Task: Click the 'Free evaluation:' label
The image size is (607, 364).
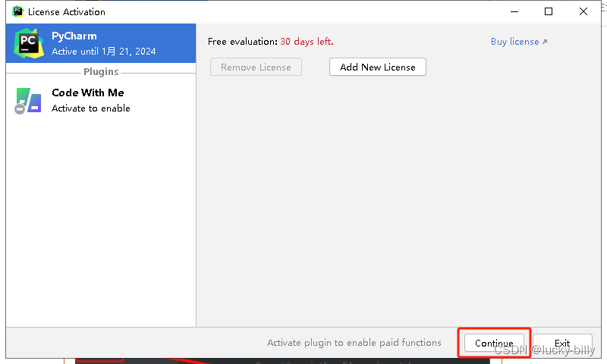Action: [243, 42]
